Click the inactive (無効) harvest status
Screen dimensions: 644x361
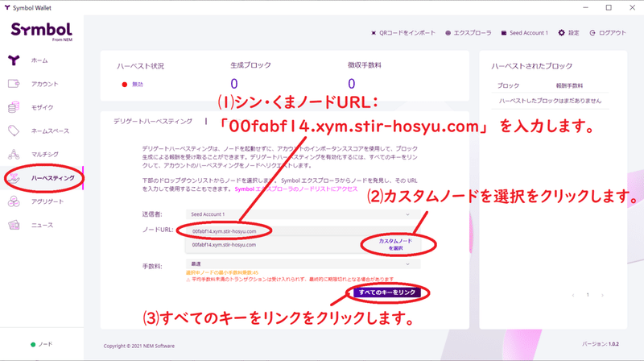click(x=133, y=85)
